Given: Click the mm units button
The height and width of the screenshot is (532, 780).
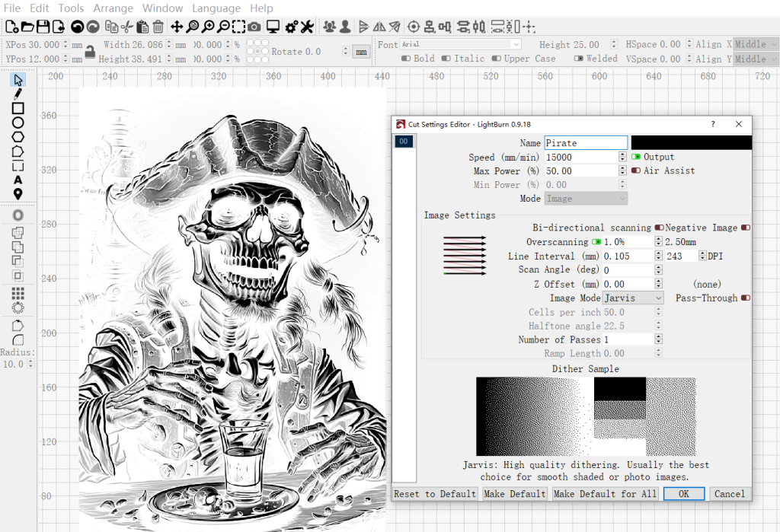Looking at the screenshot, I should [x=362, y=52].
